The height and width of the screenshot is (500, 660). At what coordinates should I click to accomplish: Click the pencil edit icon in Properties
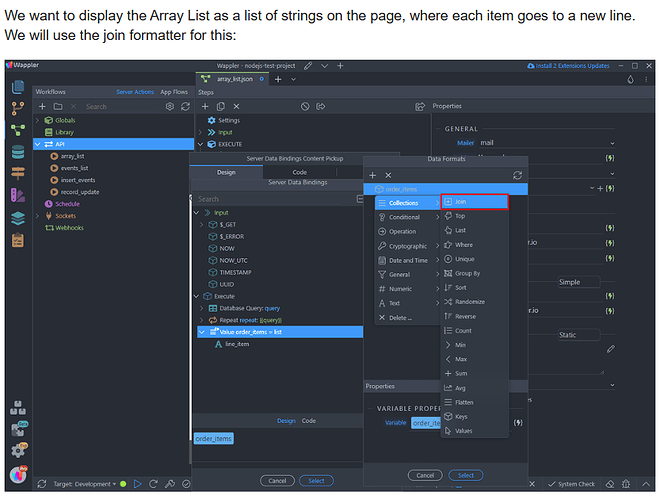click(x=611, y=349)
